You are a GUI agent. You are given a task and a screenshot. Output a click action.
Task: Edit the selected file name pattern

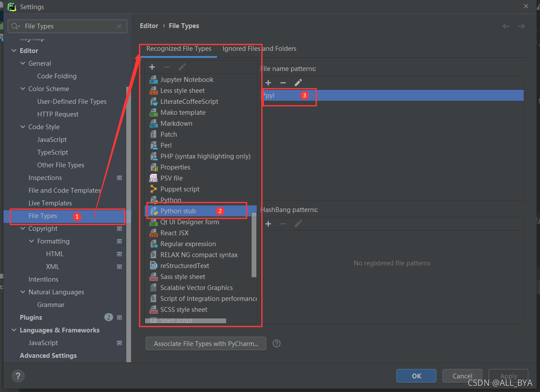coord(298,83)
